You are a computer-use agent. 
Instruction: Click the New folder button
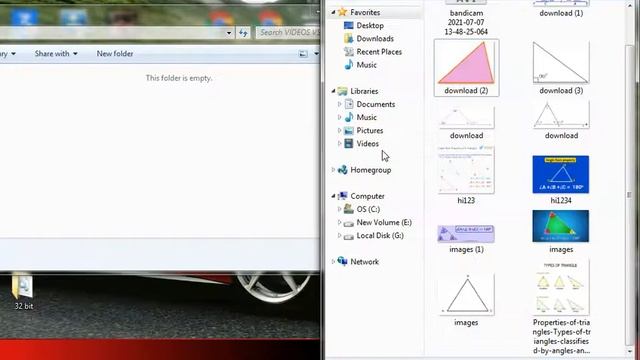pyautogui.click(x=115, y=53)
